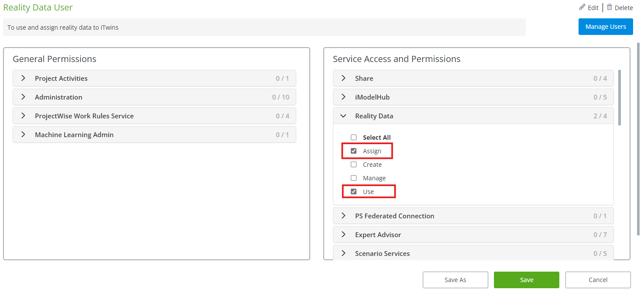Expand the Share service section

point(344,79)
